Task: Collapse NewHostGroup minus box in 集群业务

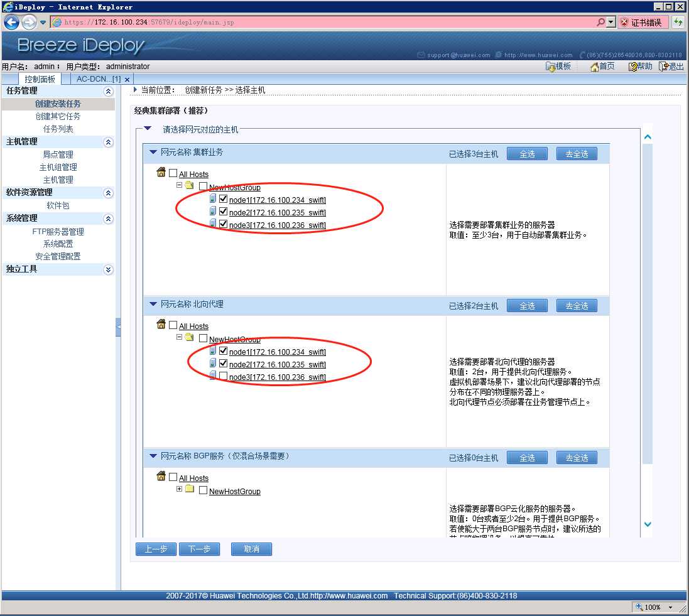Action: (179, 185)
